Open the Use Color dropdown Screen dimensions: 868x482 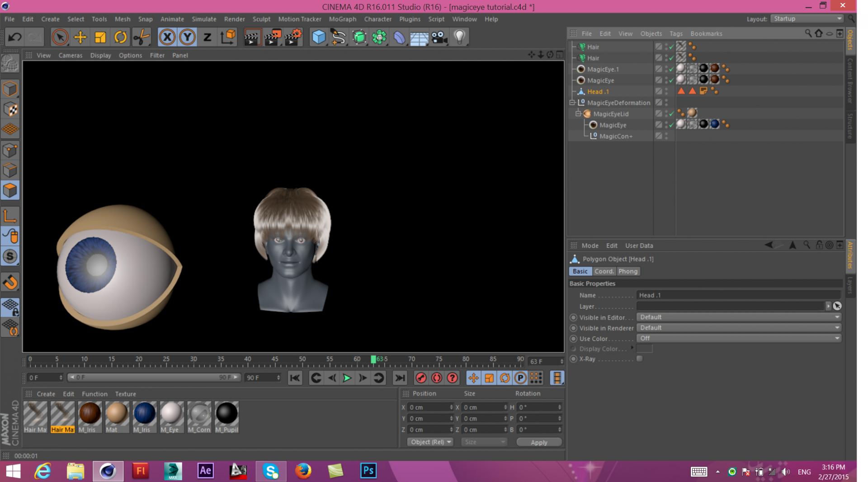tap(739, 338)
